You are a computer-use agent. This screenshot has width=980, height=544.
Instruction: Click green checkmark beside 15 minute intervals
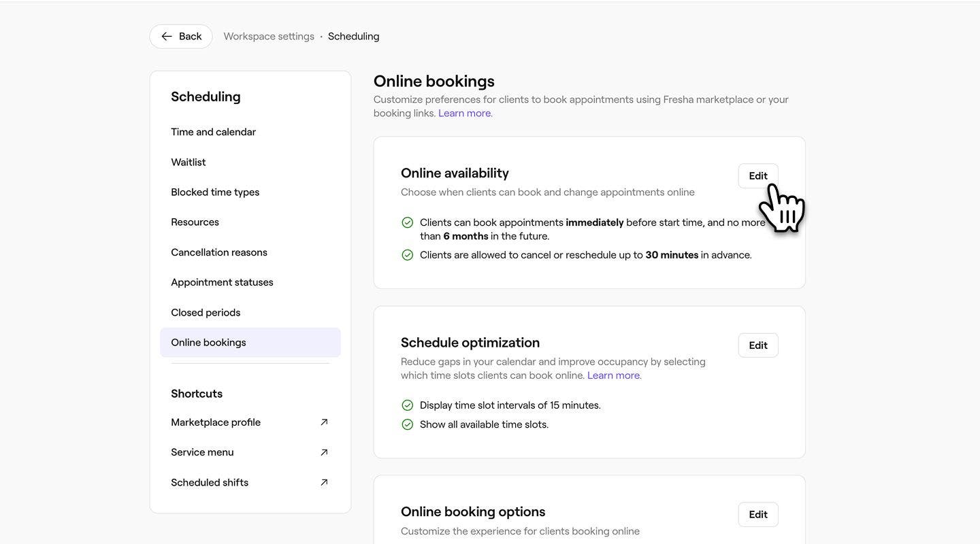[408, 405]
